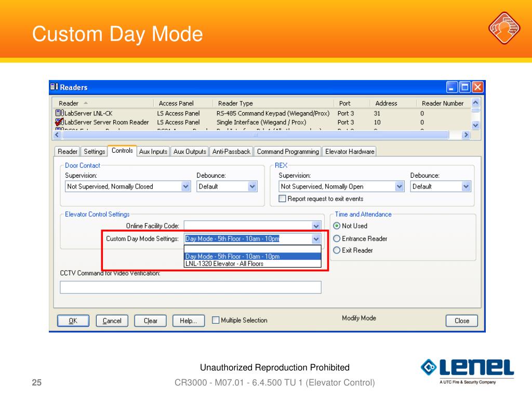Switch to the Settings tab
532x399 pixels.
pos(95,151)
